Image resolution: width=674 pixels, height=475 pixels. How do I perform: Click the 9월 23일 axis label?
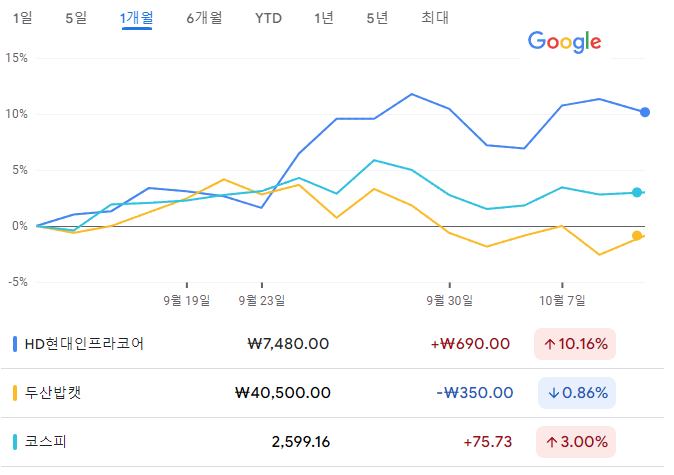coord(262,300)
